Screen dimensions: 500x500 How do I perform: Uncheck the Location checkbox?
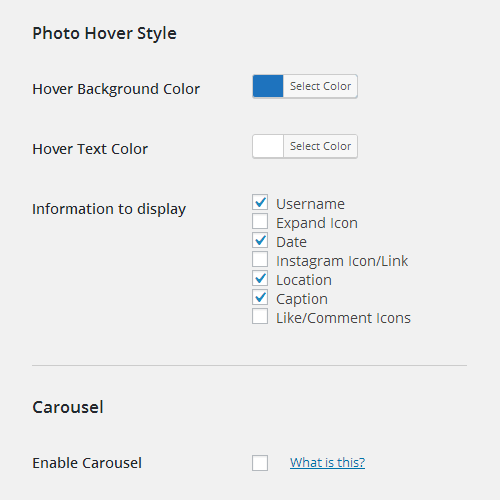(260, 278)
